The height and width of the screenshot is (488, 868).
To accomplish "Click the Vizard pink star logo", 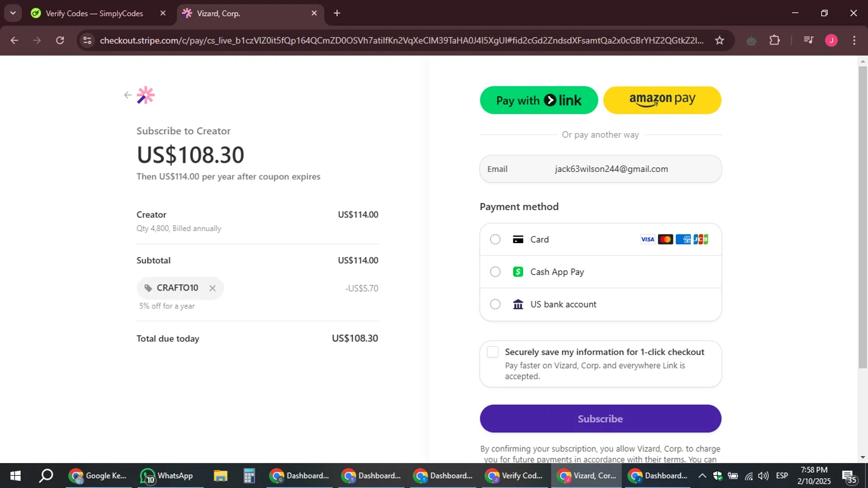I will click(146, 96).
